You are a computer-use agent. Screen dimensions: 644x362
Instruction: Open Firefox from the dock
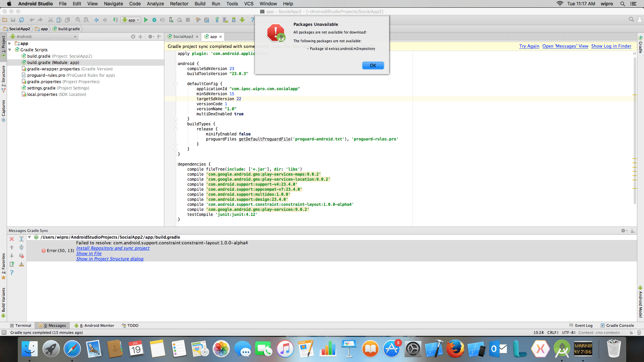point(455,349)
